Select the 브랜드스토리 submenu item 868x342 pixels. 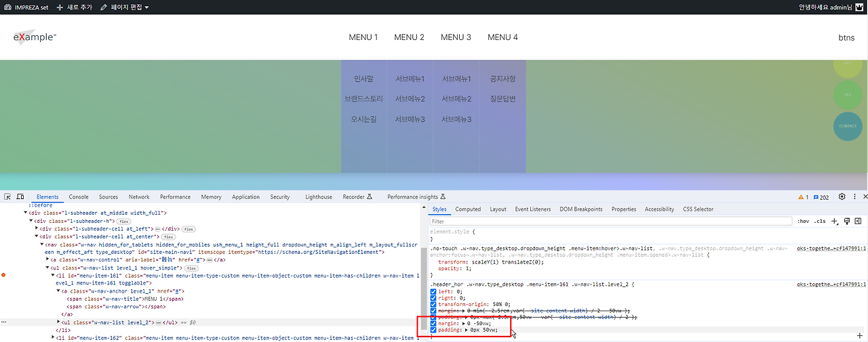[x=364, y=99]
